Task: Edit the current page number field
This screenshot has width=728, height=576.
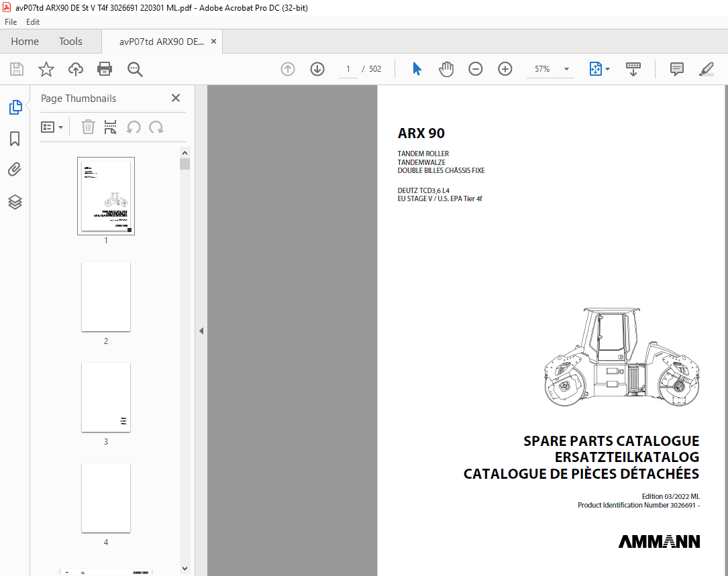Action: [348, 69]
